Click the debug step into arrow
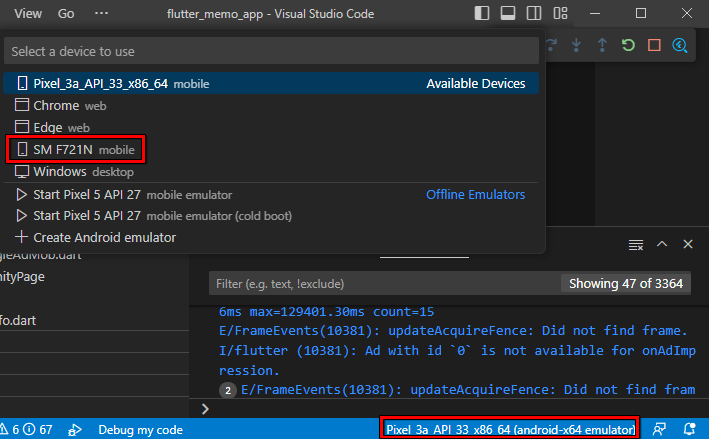The width and height of the screenshot is (709, 440). coord(576,45)
